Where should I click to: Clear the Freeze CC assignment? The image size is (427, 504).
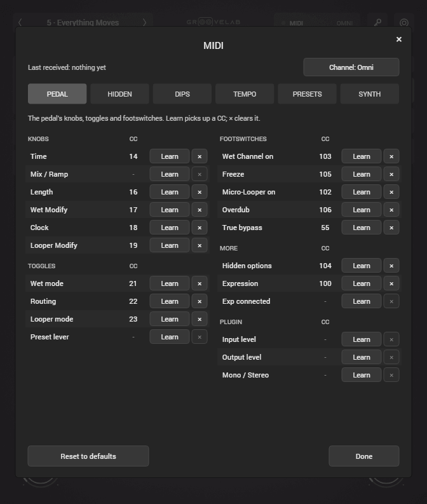coord(391,174)
